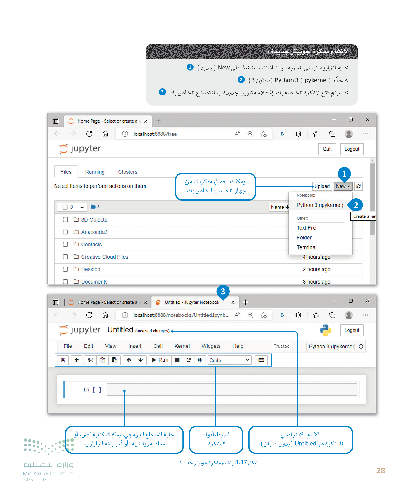Screen dimensions: 420x504
Task: Select the Desktop folder checkbox
Action: tap(65, 269)
